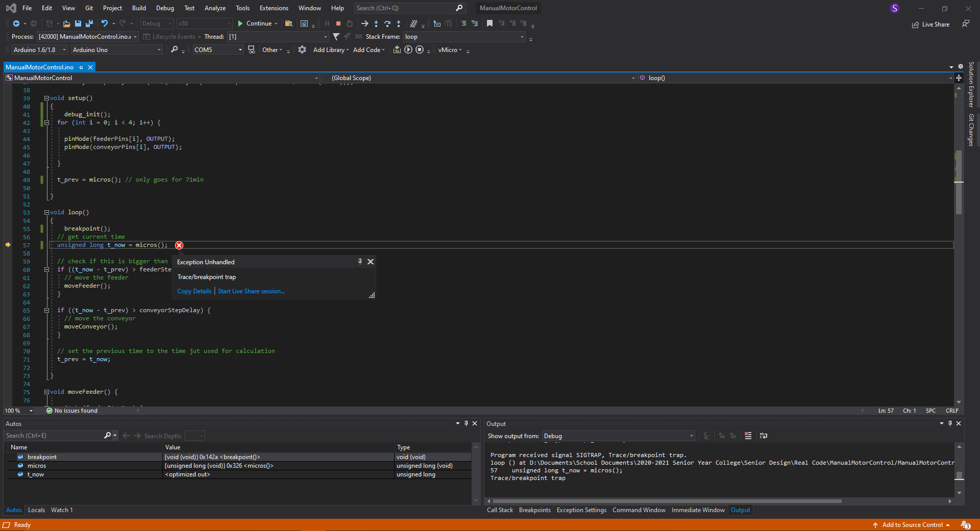Click the red Stop Debugging icon
The image size is (980, 531).
tap(338, 23)
